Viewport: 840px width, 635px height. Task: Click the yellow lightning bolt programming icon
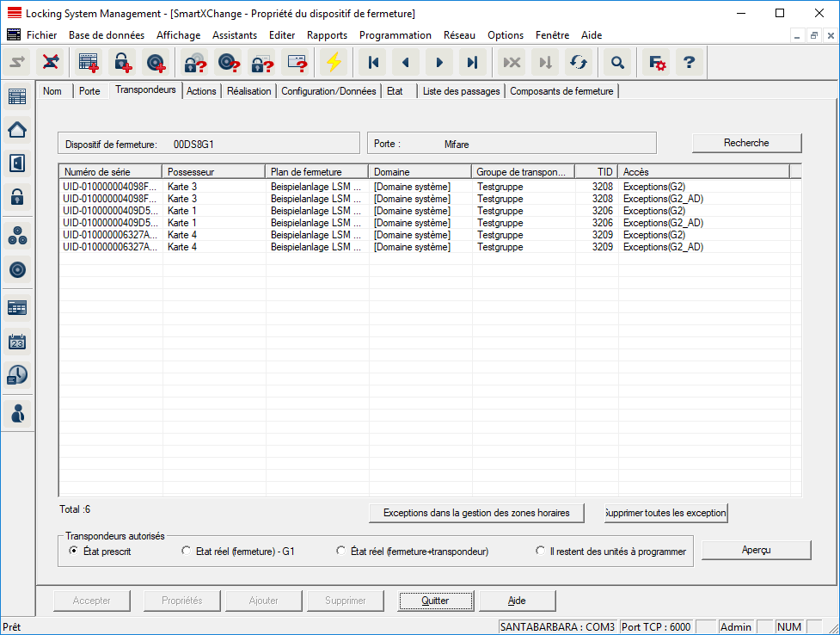[x=333, y=63]
